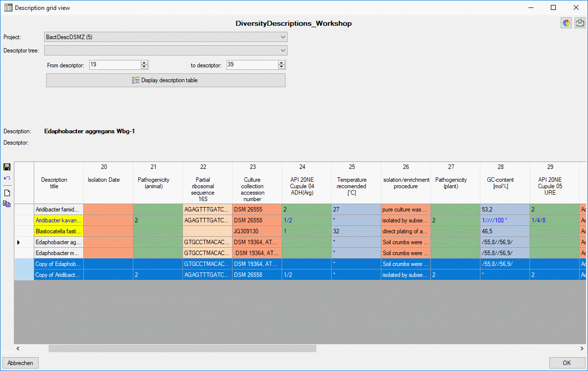Image resolution: width=588 pixels, height=371 pixels.
Task: Select the GC-content cell 53,2
Action: 505,210
